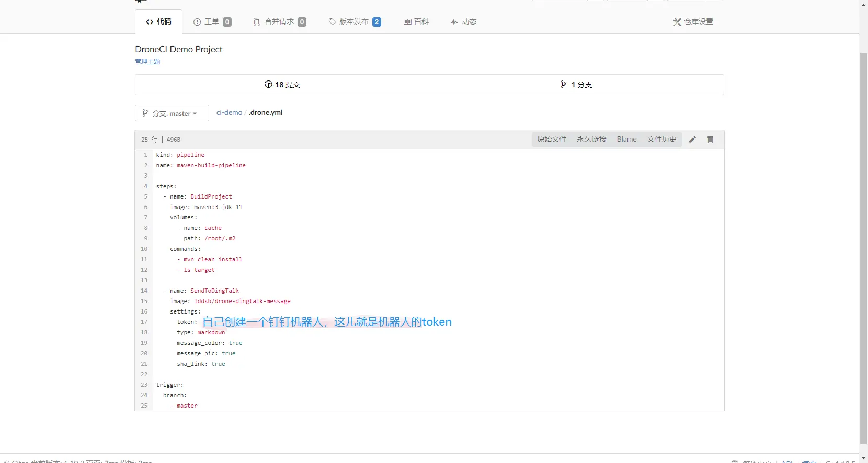The height and width of the screenshot is (463, 868).
Task: Open the 1 分支 branches page
Action: (576, 85)
